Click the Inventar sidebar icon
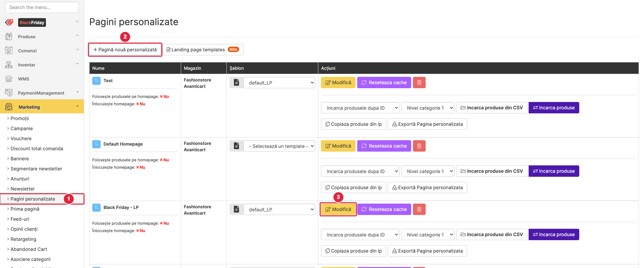The width and height of the screenshot is (644, 268). click(9, 65)
